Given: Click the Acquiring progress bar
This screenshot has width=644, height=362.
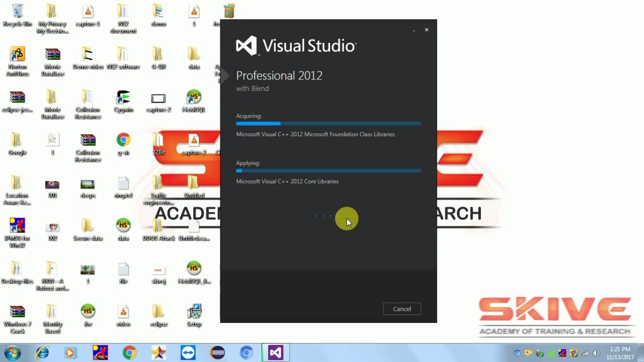Looking at the screenshot, I should tap(329, 123).
